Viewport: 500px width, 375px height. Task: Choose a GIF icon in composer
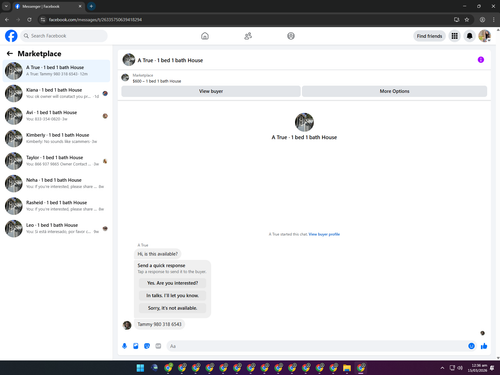[x=158, y=346]
